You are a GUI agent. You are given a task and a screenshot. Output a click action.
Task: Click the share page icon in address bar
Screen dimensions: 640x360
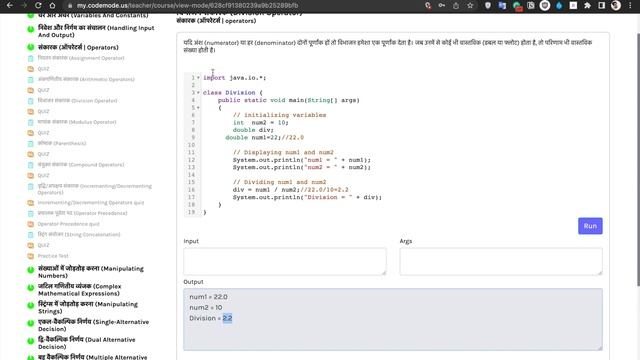click(x=456, y=6)
